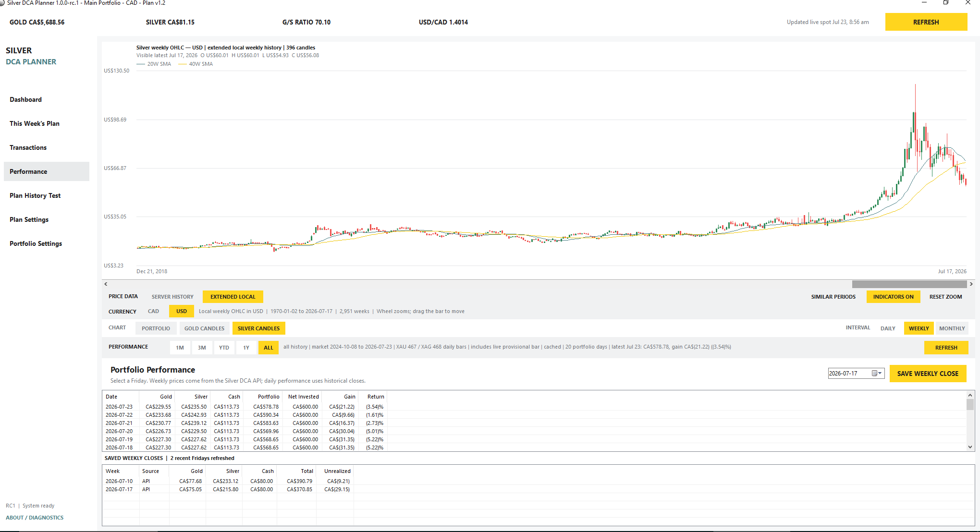Click performance table vertical scrollbar thumb
This screenshot has height=532, width=980.
tap(970, 404)
